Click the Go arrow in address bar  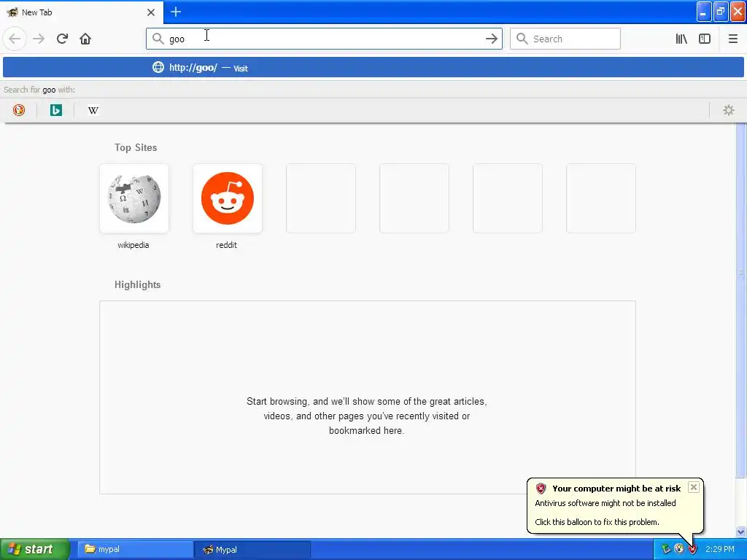pos(491,39)
